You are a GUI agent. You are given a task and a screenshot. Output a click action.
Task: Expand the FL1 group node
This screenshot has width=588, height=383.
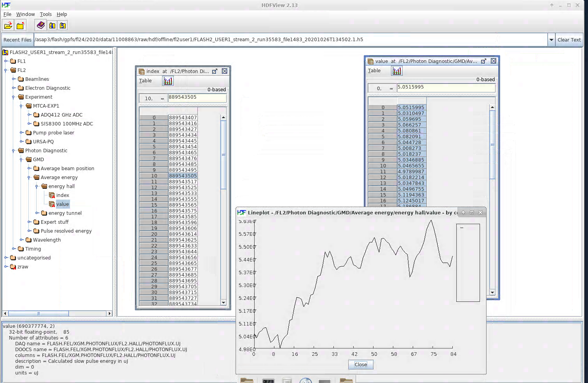pos(6,61)
